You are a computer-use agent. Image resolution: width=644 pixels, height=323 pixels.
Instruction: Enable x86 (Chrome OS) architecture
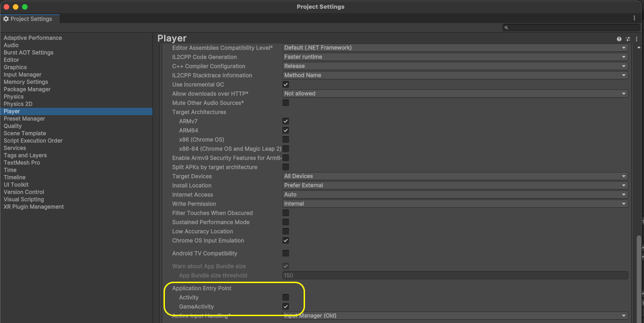point(286,139)
